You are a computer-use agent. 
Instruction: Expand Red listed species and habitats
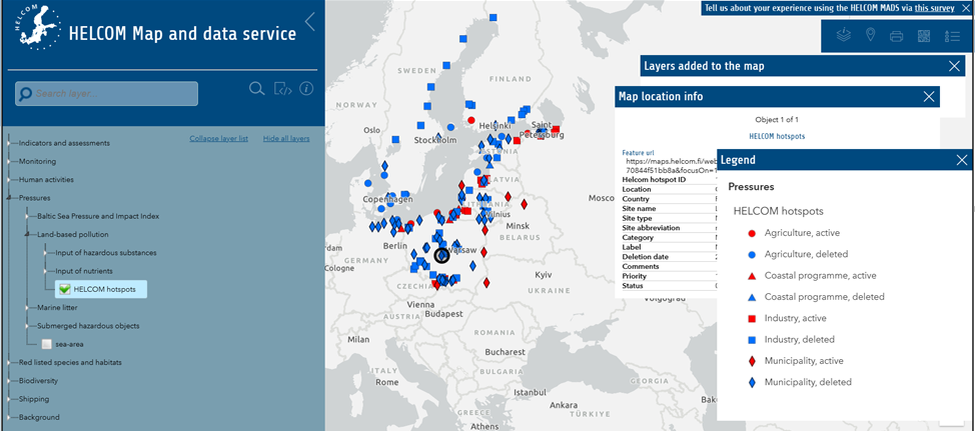coord(9,362)
